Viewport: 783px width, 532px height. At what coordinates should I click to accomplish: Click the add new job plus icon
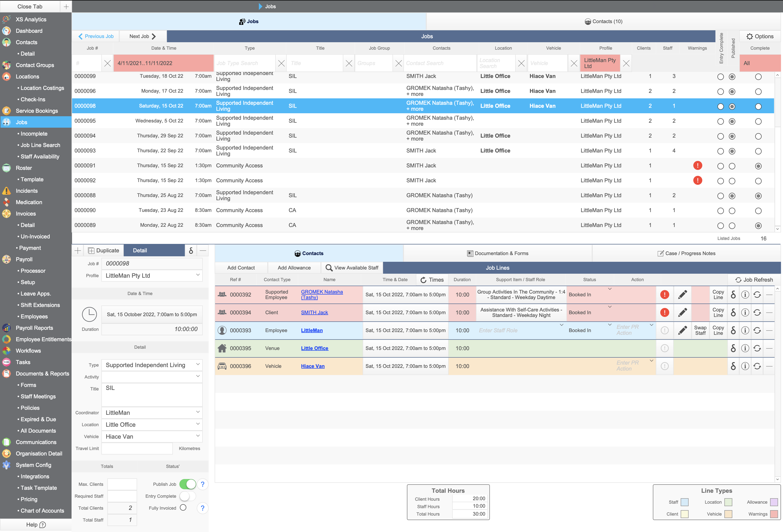78,250
